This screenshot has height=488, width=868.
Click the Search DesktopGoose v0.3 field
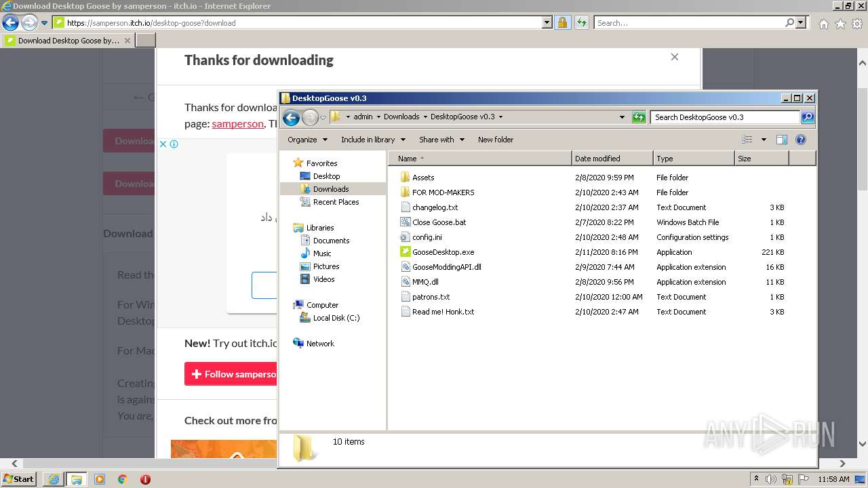(726, 117)
